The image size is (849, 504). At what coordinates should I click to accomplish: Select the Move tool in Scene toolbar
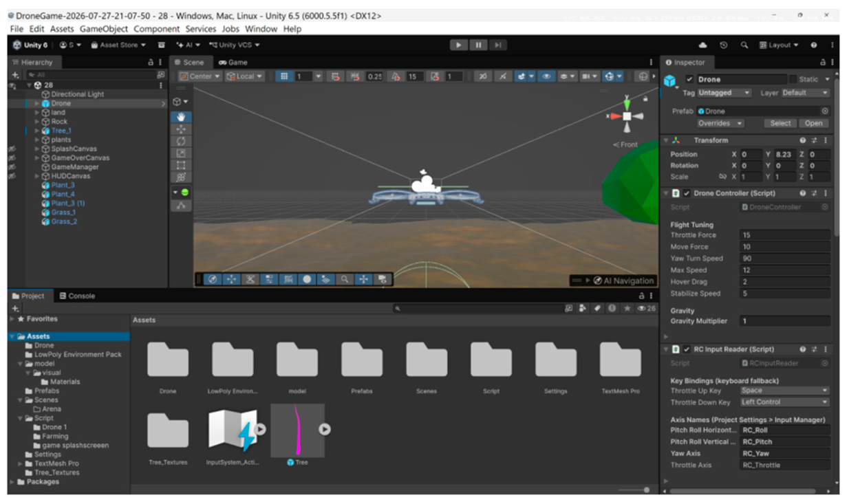[181, 129]
